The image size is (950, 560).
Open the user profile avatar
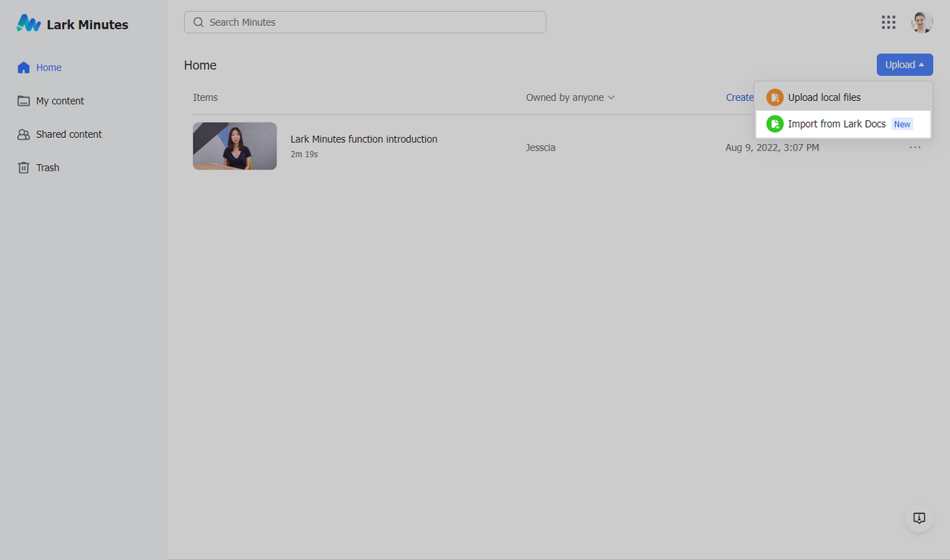(x=922, y=22)
